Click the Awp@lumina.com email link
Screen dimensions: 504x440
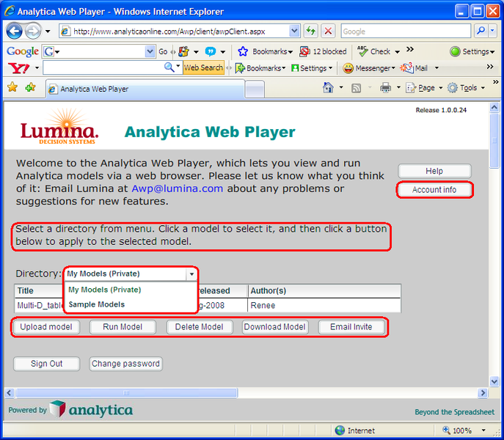[x=178, y=188]
